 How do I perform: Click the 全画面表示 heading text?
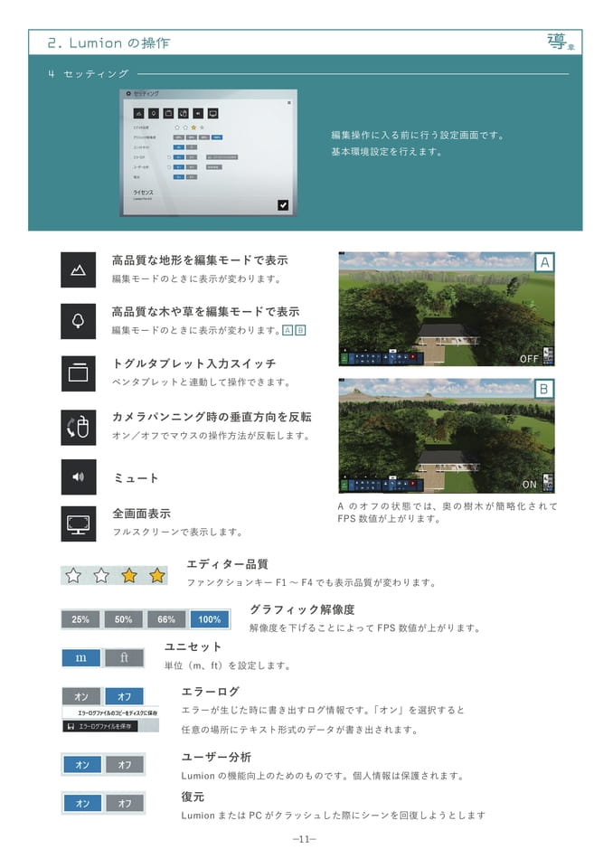click(141, 514)
